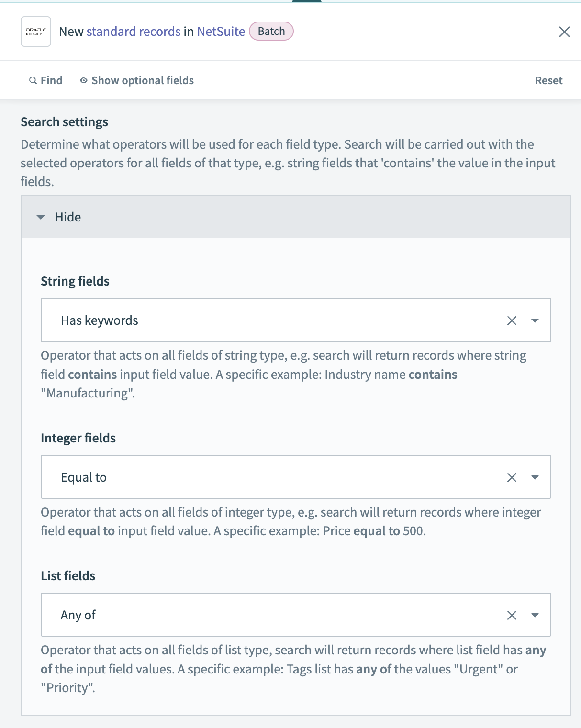581x728 pixels.
Task: Open the standard records link
Action: pyautogui.click(x=133, y=31)
